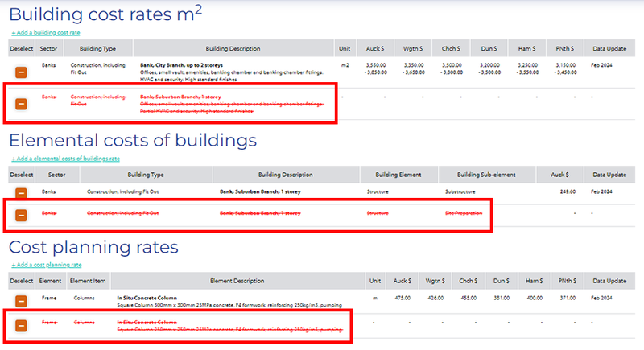Deselect the Substructure elemental cost row

(21, 194)
